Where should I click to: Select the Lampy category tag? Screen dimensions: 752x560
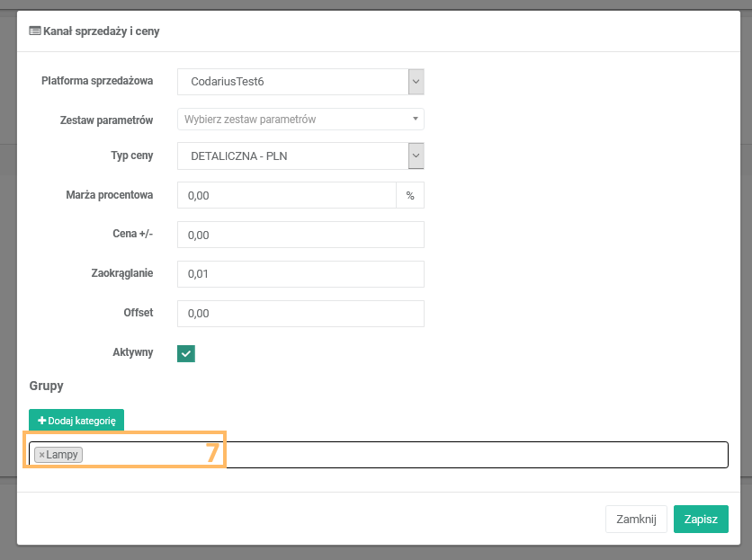[62, 455]
